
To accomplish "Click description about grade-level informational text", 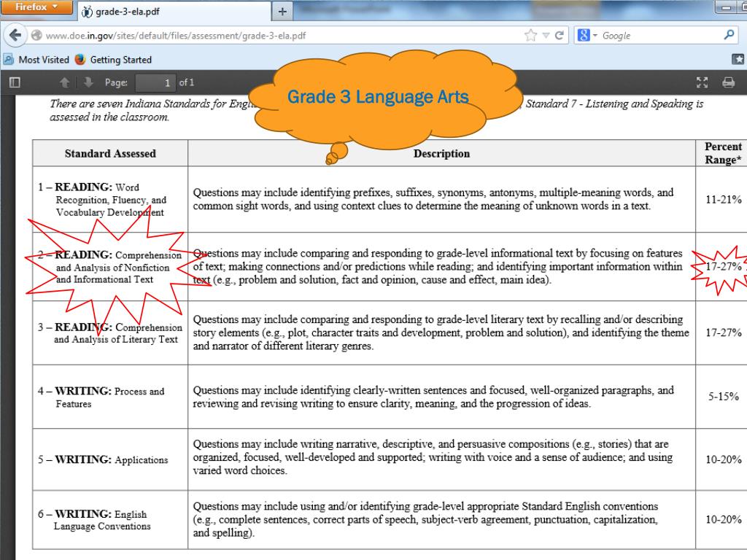I will pyautogui.click(x=438, y=266).
